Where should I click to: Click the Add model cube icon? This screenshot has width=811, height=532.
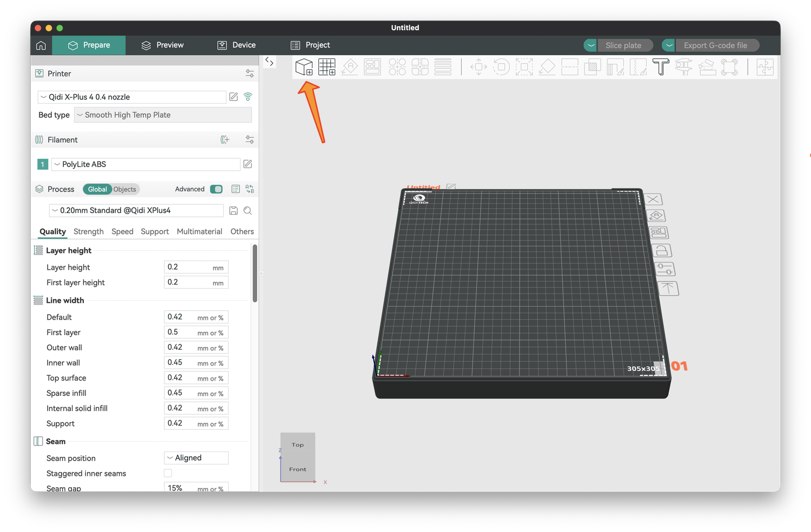[x=304, y=67]
